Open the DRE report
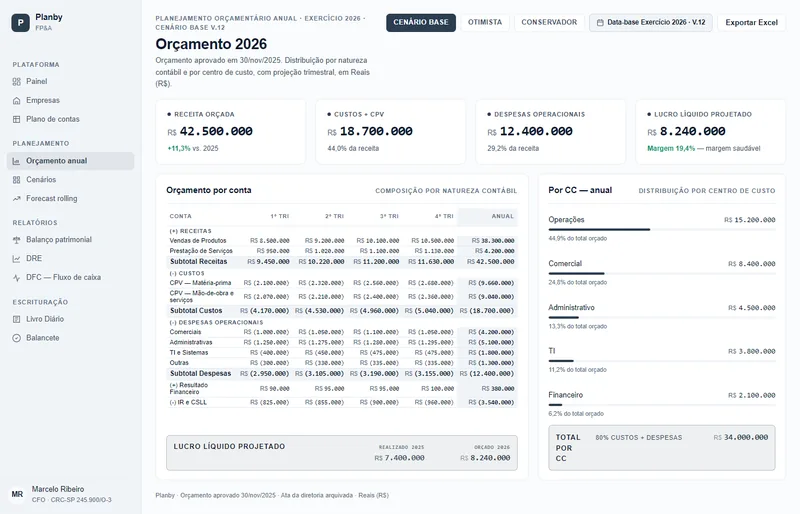Viewport: 800px width, 514px height. coord(70,259)
